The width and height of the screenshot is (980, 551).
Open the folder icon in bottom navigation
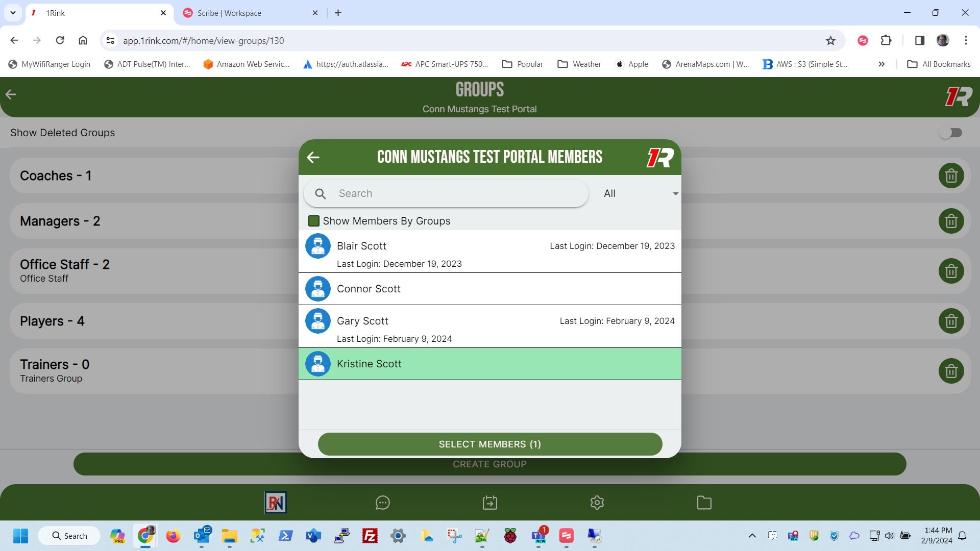coord(704,503)
